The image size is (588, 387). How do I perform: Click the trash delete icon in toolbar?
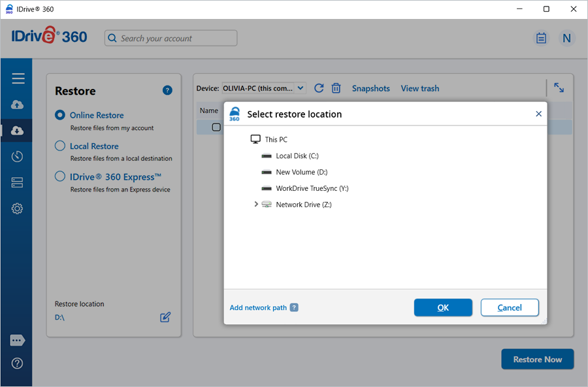point(336,88)
